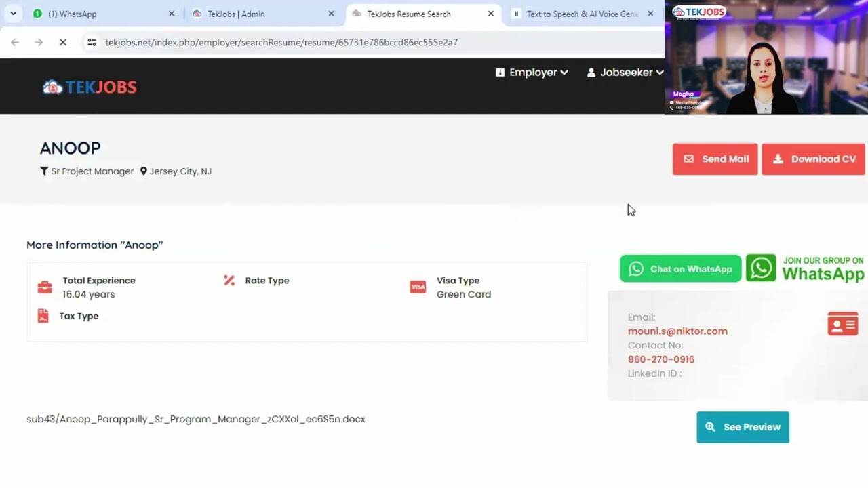Image resolution: width=868 pixels, height=488 pixels.
Task: Download CV of Anoop
Action: (x=813, y=159)
